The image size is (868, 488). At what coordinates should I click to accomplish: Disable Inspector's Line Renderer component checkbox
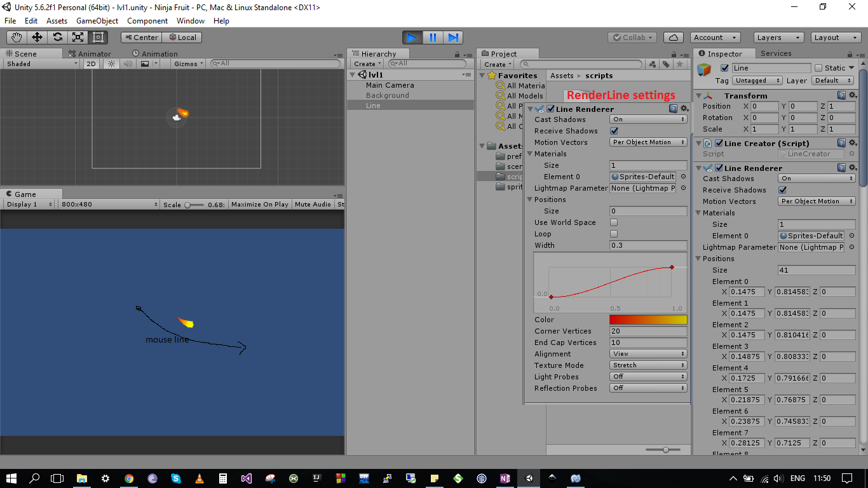(x=719, y=168)
